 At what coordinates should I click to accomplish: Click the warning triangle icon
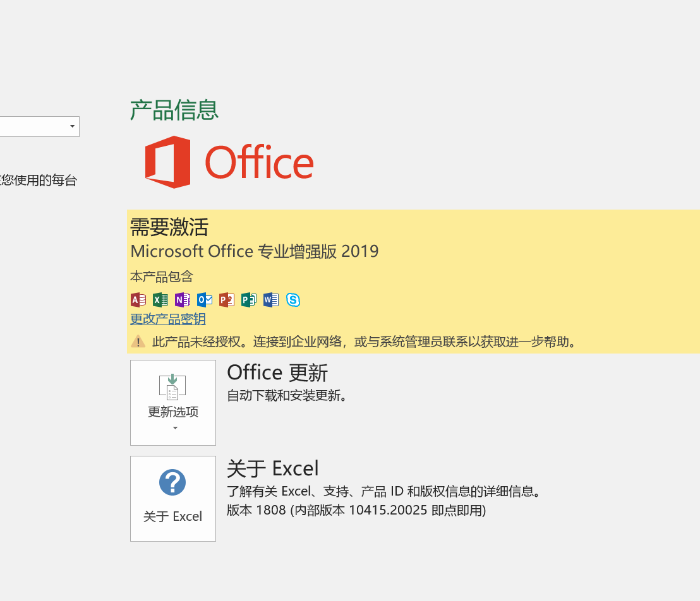[138, 342]
